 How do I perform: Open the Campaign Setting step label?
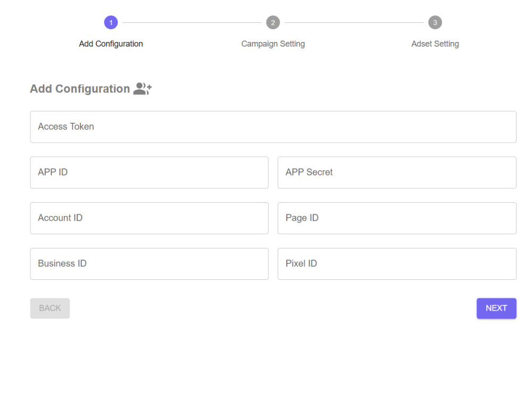273,44
